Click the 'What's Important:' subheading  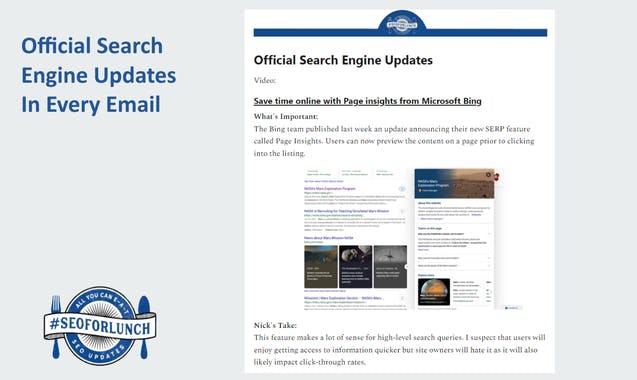286,117
